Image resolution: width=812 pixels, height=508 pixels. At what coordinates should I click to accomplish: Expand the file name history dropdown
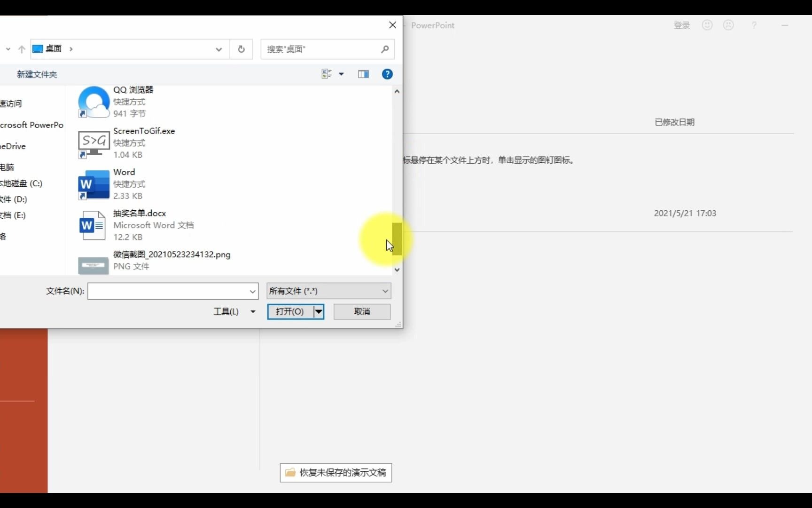[x=252, y=291]
